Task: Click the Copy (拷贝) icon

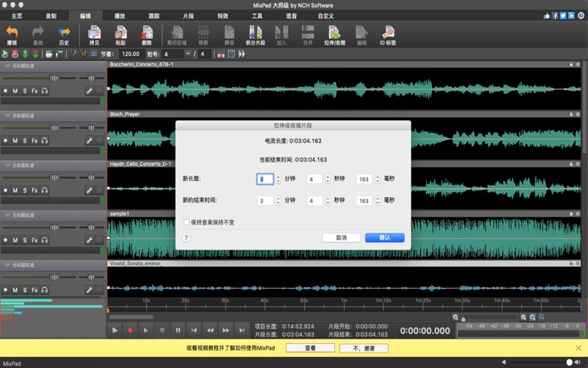Action: (94, 34)
